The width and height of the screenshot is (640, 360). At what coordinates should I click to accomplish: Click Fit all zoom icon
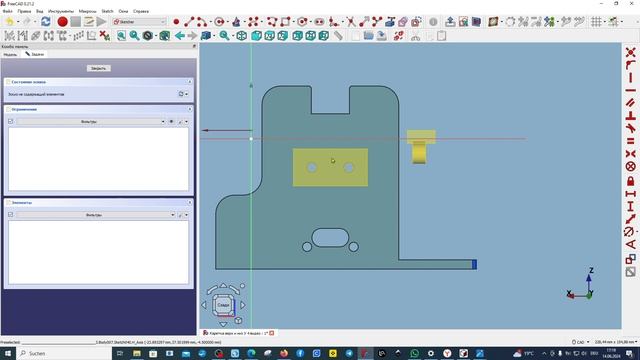point(121,36)
